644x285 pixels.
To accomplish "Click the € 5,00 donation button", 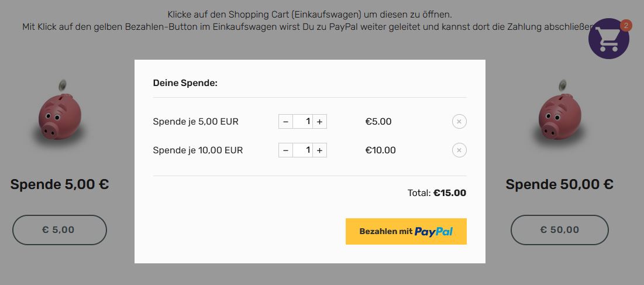I will pos(59,230).
